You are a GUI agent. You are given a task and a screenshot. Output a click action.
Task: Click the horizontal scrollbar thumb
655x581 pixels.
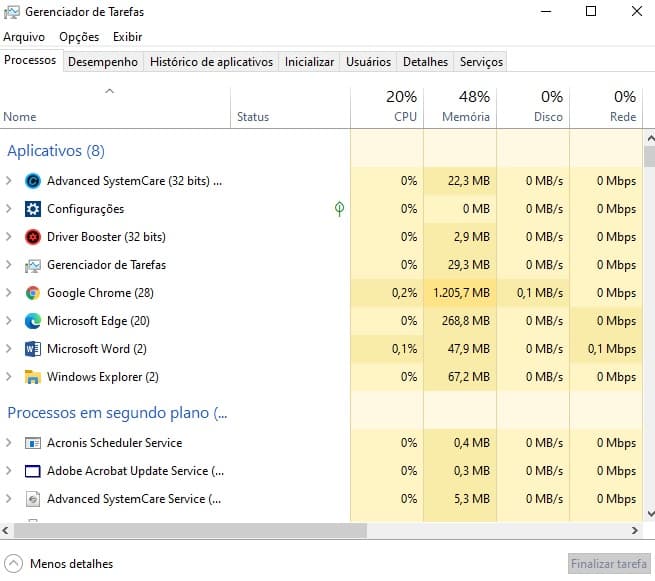(x=190, y=530)
